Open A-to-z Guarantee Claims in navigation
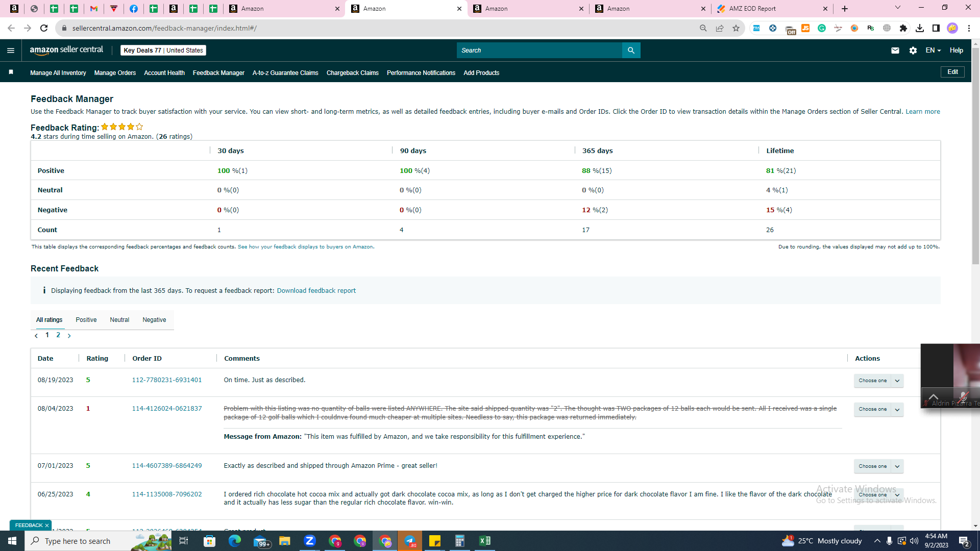980x551 pixels. 285,73
